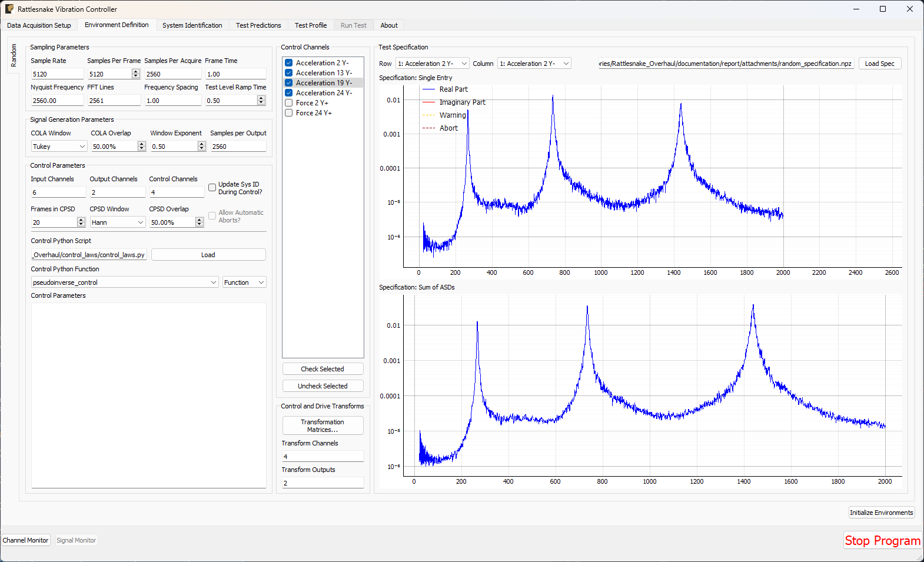The height and width of the screenshot is (562, 924).
Task: Open the Test Predictions tab
Action: [x=258, y=25]
